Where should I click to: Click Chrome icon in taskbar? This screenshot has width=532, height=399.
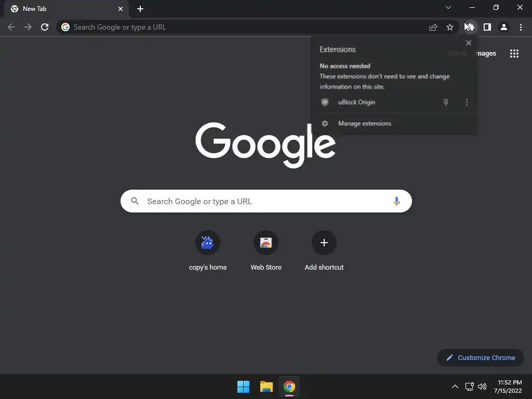point(289,387)
